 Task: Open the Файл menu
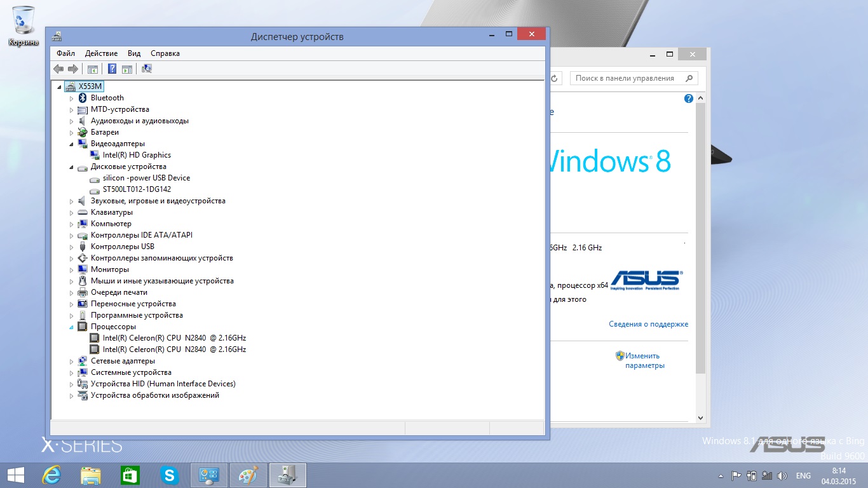pyautogui.click(x=65, y=53)
